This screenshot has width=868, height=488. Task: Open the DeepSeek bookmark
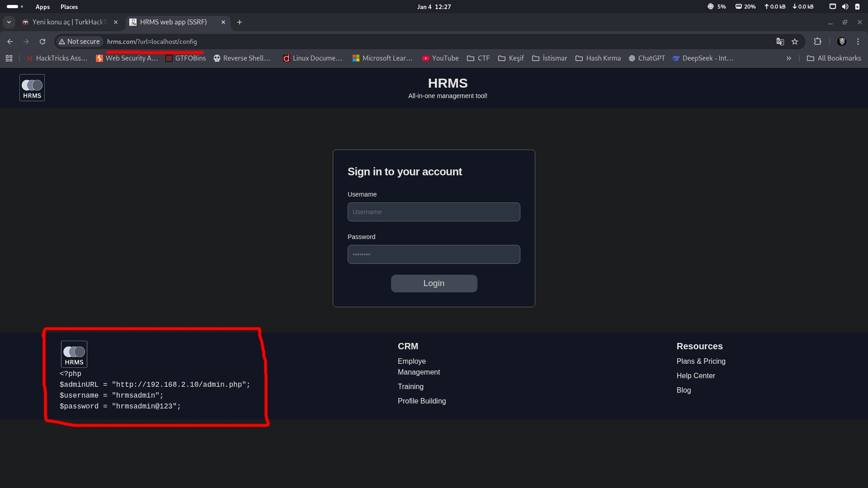click(703, 58)
